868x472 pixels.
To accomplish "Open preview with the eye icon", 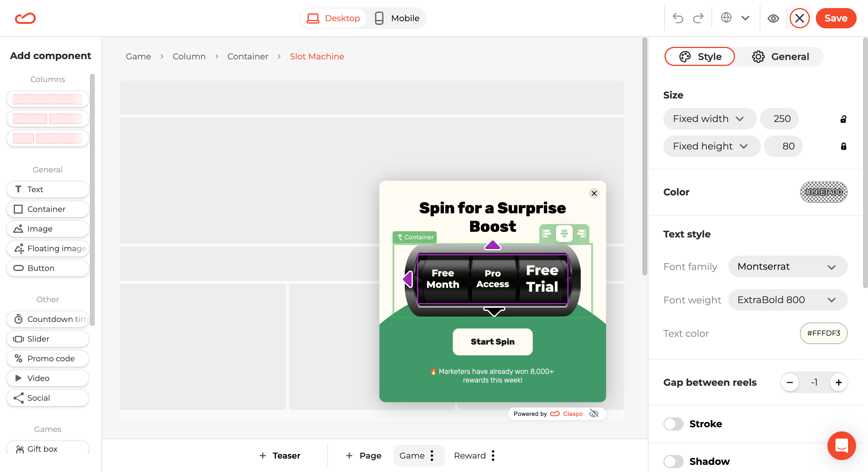I will (x=773, y=18).
